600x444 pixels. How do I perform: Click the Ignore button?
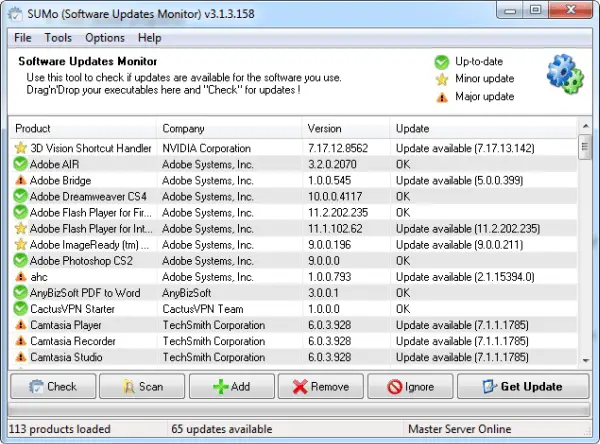pos(410,387)
